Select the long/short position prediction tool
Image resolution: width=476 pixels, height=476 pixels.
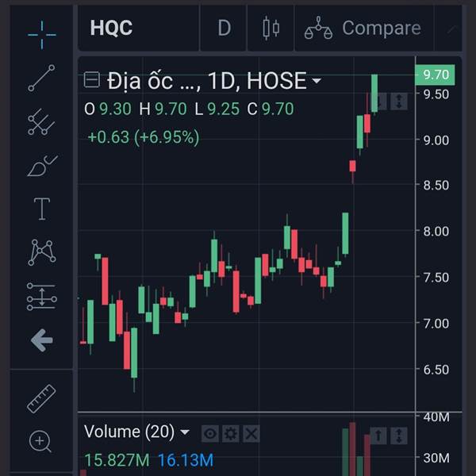pyautogui.click(x=42, y=296)
